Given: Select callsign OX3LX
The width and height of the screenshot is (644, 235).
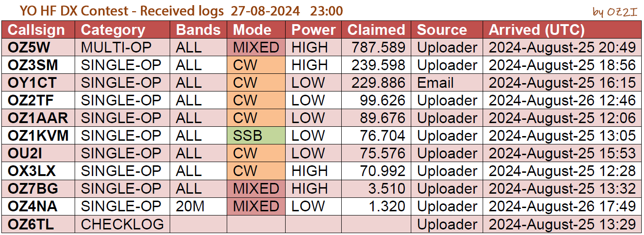Looking at the screenshot, I should [x=32, y=171].
